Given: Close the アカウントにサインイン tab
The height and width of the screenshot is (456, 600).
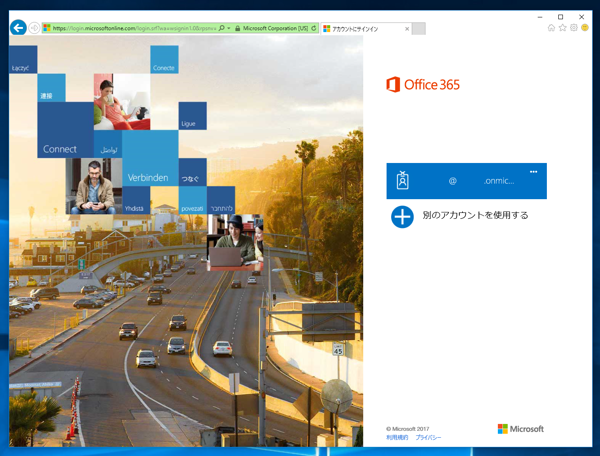Looking at the screenshot, I should tap(407, 29).
